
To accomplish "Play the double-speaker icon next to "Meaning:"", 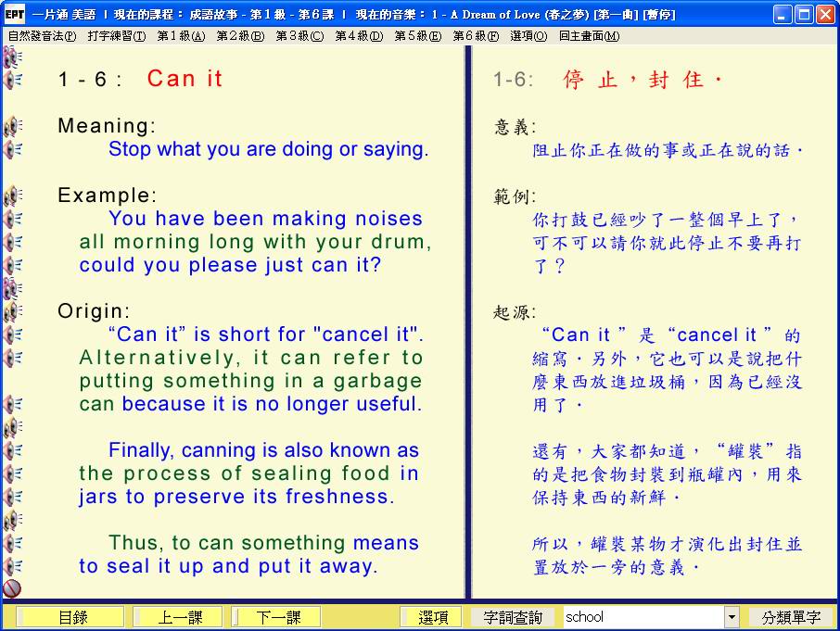I will [x=13, y=126].
